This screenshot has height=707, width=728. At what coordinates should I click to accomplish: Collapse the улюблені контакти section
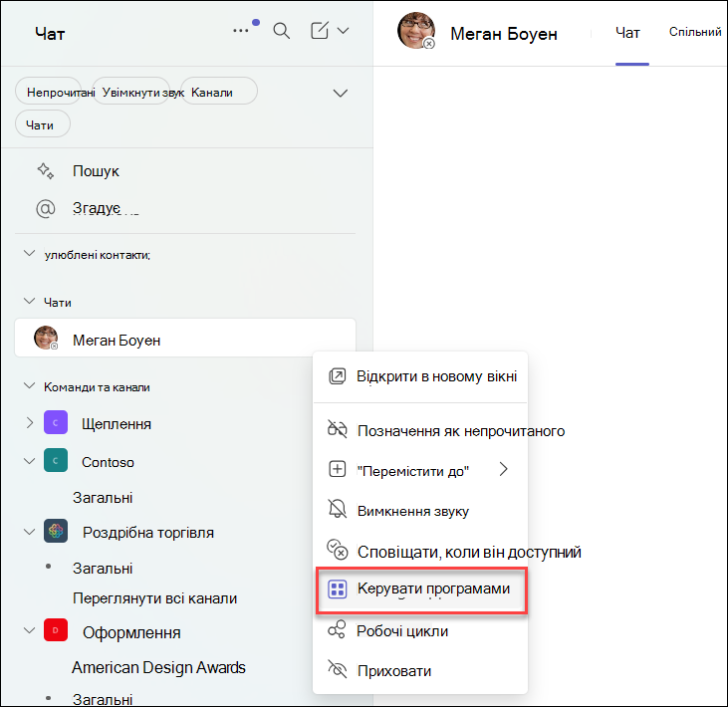point(29,254)
